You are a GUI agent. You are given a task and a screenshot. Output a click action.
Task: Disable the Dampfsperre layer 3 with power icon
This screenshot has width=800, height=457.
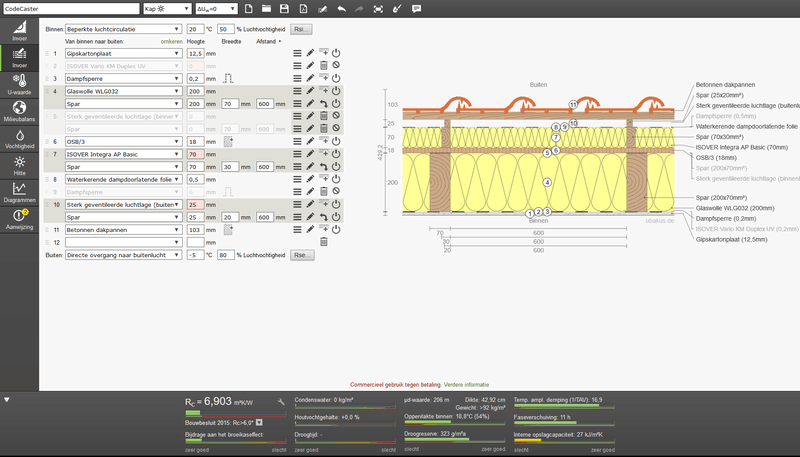pos(336,78)
